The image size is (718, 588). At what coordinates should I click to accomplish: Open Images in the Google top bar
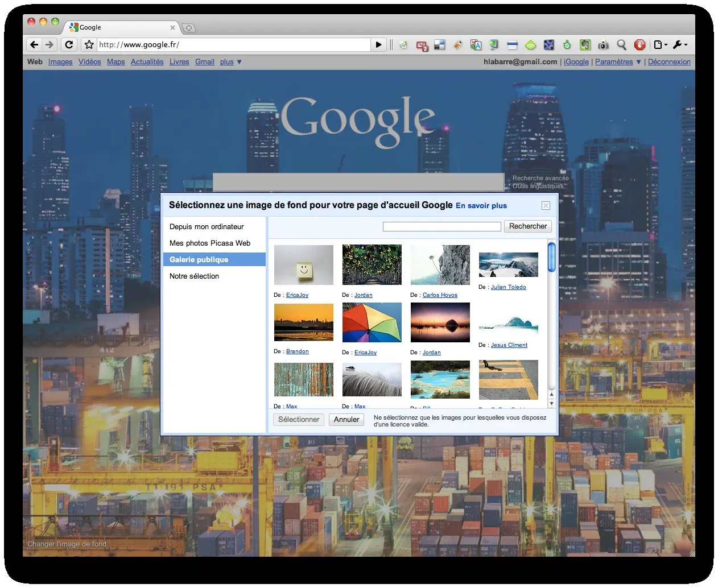(60, 62)
